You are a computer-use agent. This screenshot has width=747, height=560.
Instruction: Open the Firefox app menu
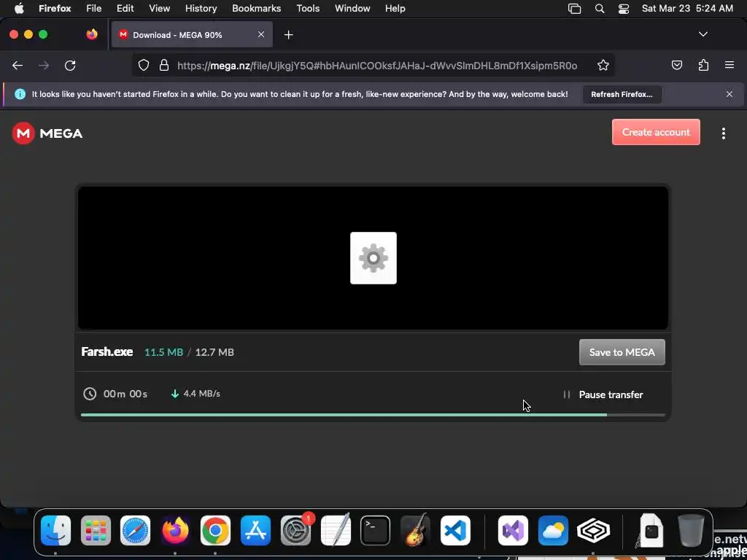tap(55, 8)
